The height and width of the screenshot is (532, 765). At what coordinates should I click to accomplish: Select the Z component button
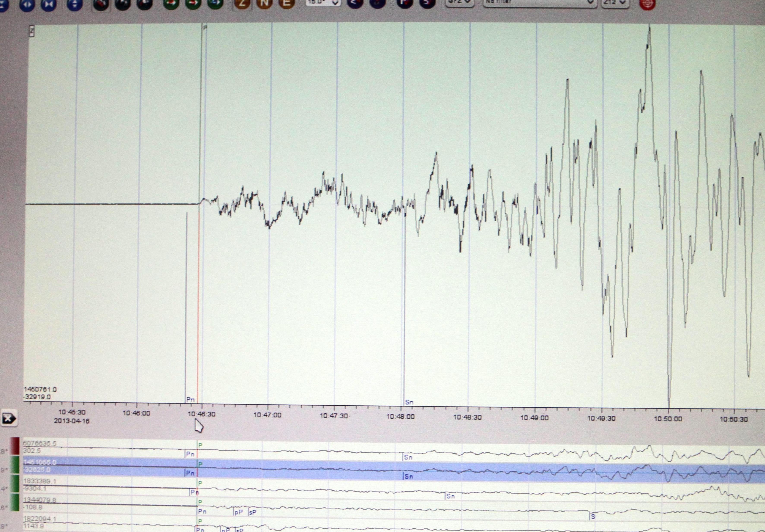click(243, 3)
